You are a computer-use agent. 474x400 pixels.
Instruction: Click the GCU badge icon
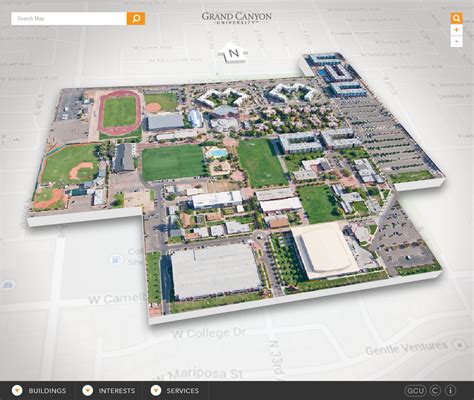point(415,391)
